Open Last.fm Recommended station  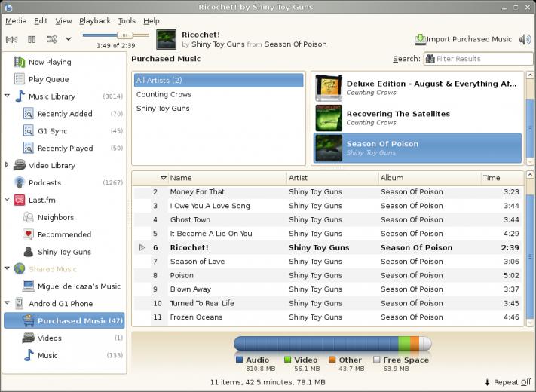point(64,234)
